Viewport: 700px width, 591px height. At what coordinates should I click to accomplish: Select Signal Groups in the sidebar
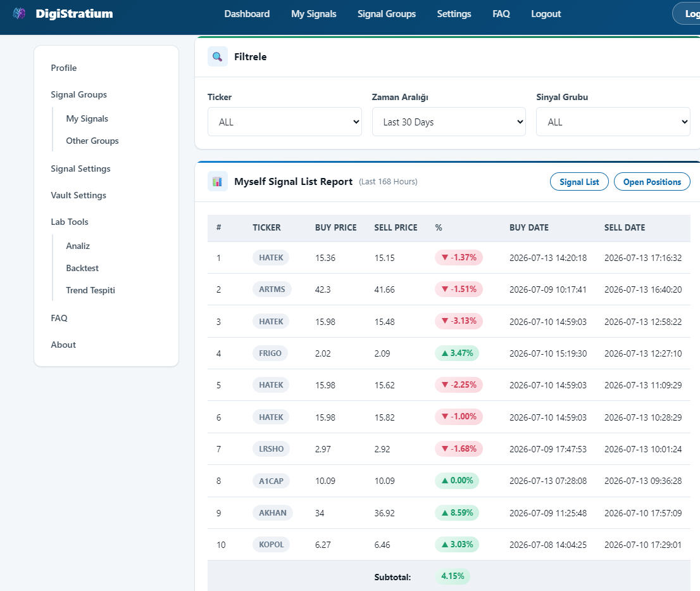coord(79,95)
